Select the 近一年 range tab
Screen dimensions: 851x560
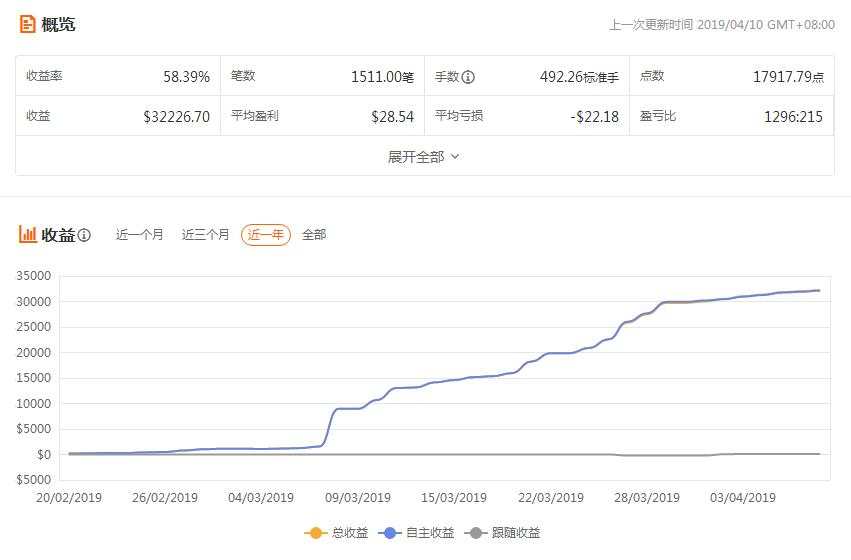[x=266, y=235]
